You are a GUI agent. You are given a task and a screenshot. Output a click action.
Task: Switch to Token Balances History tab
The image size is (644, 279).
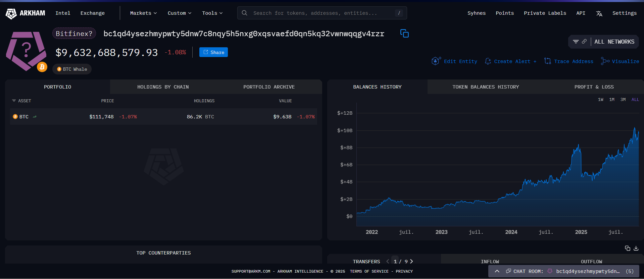tap(486, 87)
